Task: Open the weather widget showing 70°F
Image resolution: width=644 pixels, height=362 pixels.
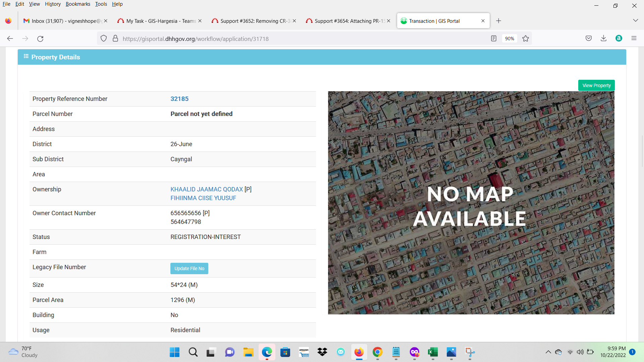Action: coord(23,352)
